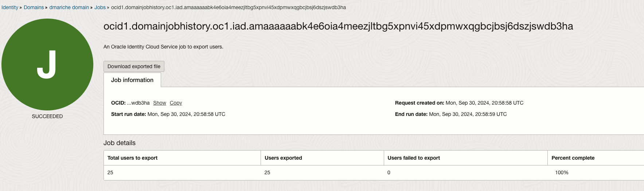The image size is (644, 191).
Task: Click the Users failed to export value 0
Action: pyautogui.click(x=389, y=172)
